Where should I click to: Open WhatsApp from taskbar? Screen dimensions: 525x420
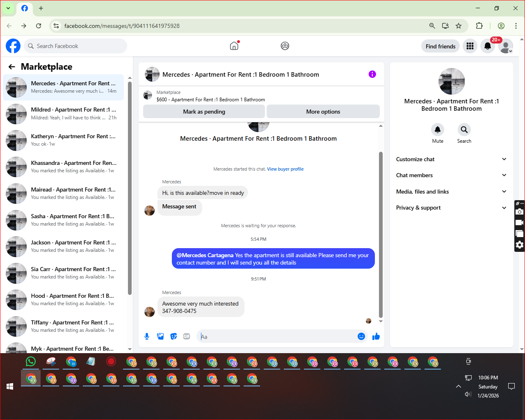click(31, 361)
